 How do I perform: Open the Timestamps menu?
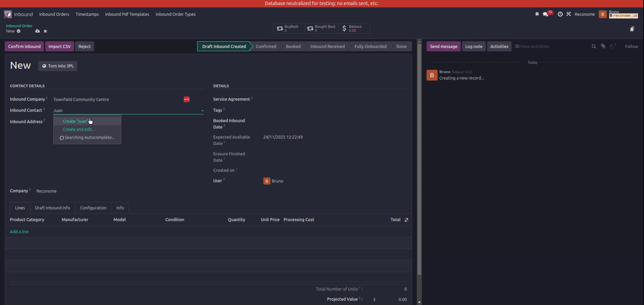tap(87, 14)
